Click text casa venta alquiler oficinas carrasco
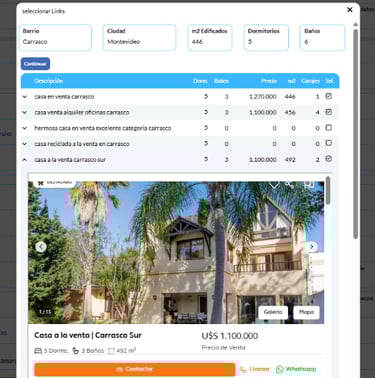Viewport: 375px width, 378px height. click(x=82, y=112)
